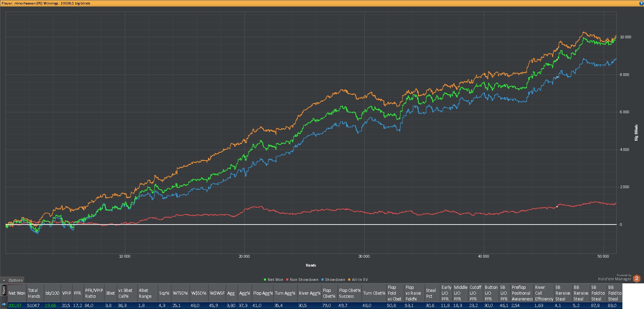Image resolution: width=644 pixels, height=309 pixels.
Task: Click the Hold'em Manager 2 logo badge
Action: (637, 279)
